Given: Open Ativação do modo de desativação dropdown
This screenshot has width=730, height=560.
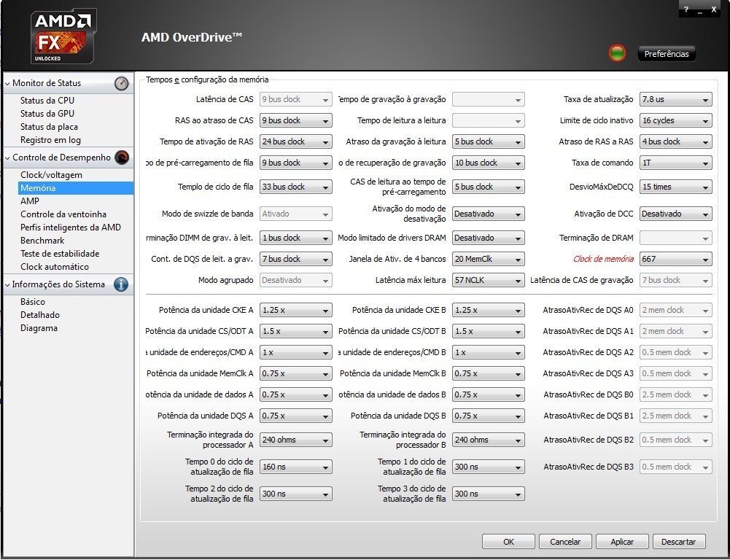Looking at the screenshot, I should click(x=489, y=214).
